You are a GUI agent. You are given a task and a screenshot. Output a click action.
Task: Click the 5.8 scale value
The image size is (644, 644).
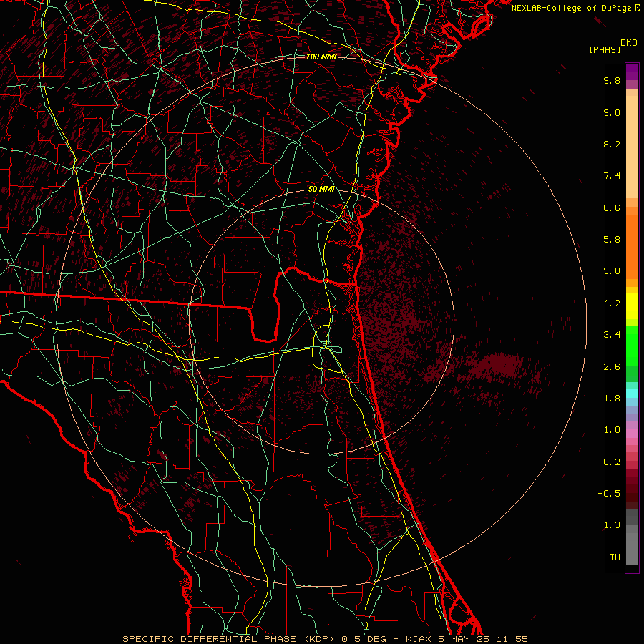click(612, 240)
